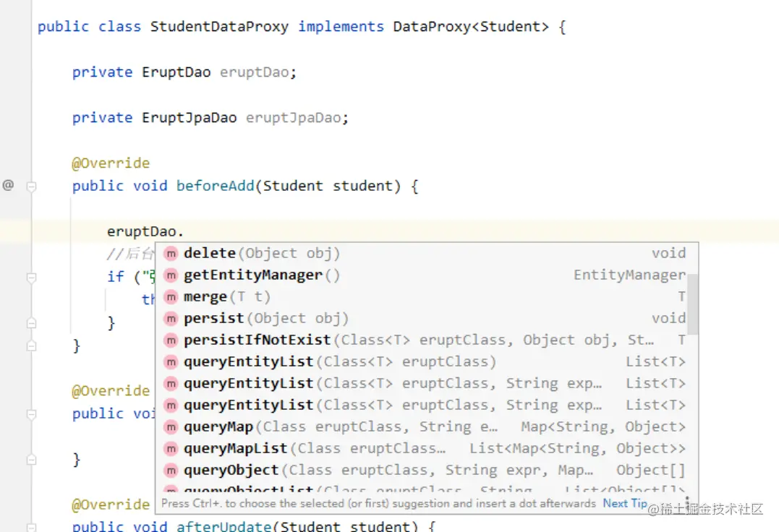Choose getEntityManager() from the completion list
Screen dimensions: 779x532
pyautogui.click(x=426, y=275)
